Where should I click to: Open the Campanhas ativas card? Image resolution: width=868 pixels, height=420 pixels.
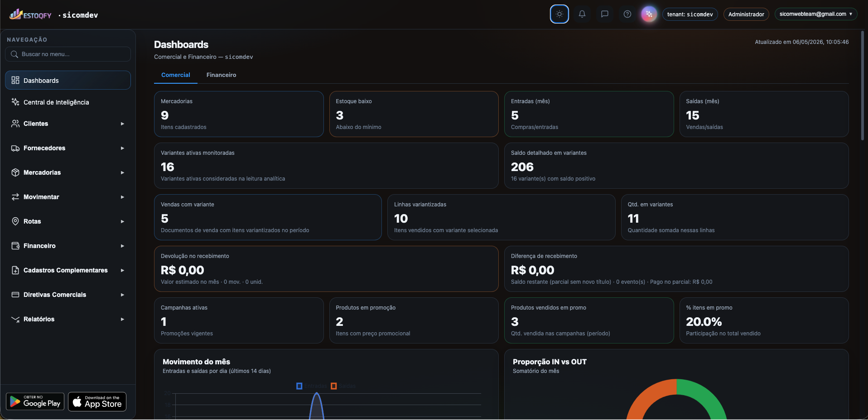point(239,320)
